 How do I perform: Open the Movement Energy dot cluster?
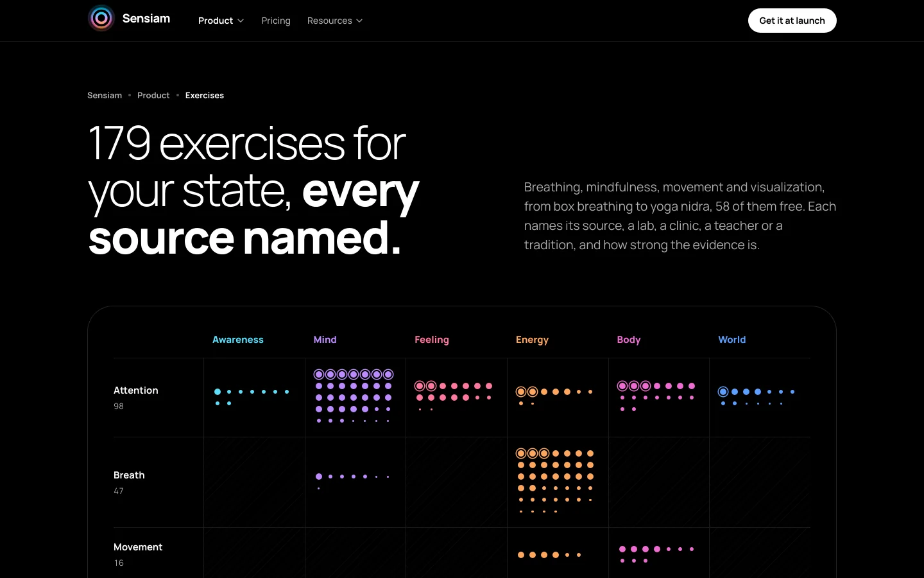pos(551,555)
